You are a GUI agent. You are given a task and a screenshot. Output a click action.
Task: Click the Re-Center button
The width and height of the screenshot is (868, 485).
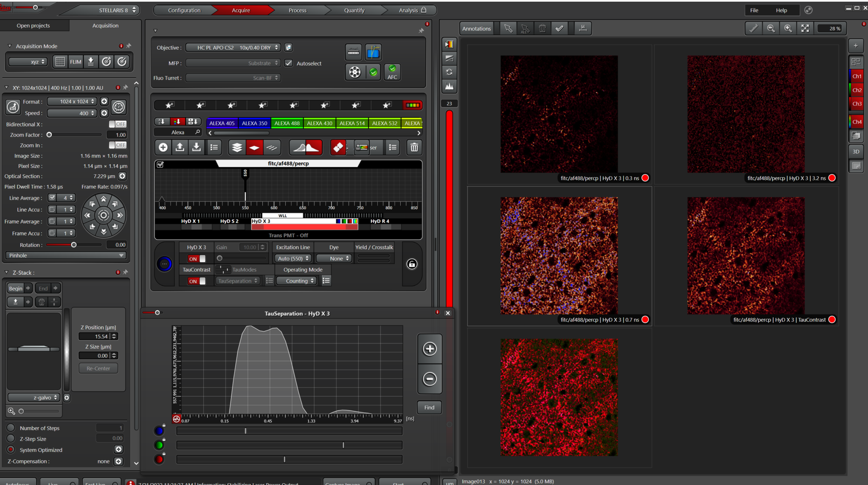[x=98, y=368]
